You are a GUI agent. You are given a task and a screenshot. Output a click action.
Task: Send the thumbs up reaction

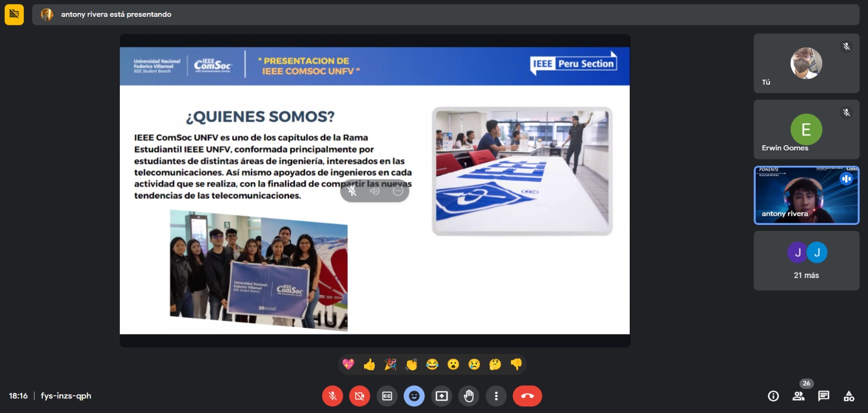pyautogui.click(x=369, y=364)
